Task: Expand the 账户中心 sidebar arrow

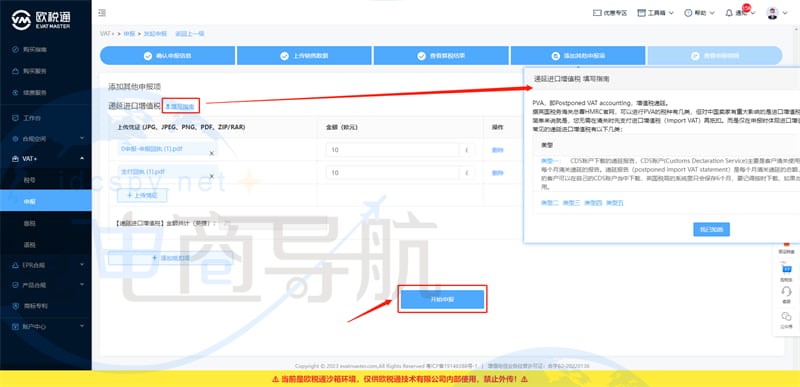Action: pyautogui.click(x=82, y=326)
